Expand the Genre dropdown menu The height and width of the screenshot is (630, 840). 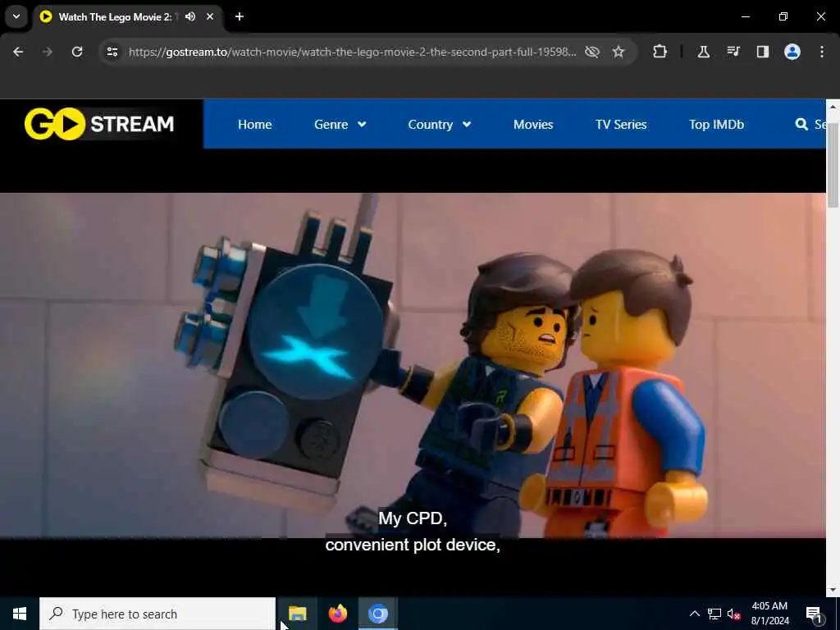[x=340, y=125]
